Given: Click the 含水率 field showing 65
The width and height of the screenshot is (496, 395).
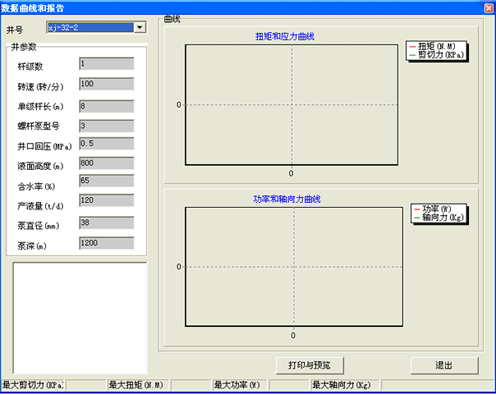Looking at the screenshot, I should click(107, 181).
